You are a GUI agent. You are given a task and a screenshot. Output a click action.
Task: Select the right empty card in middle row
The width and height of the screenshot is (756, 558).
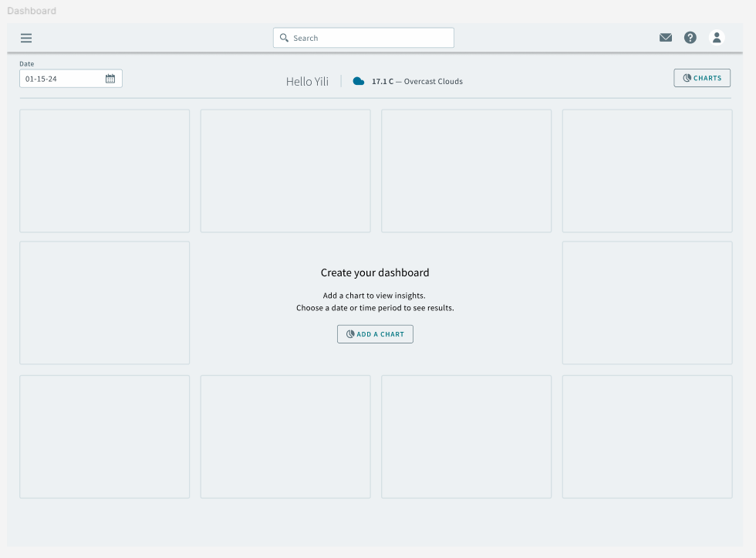click(647, 303)
